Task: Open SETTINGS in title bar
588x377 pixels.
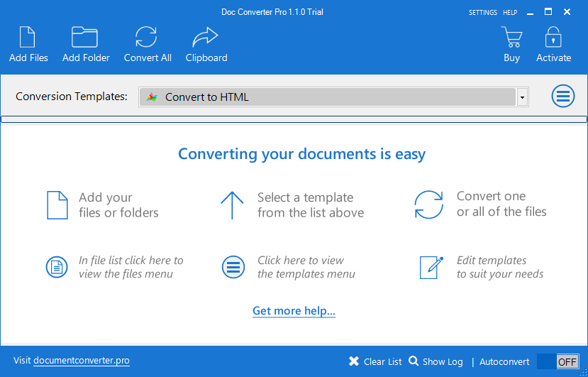Action: pyautogui.click(x=482, y=12)
